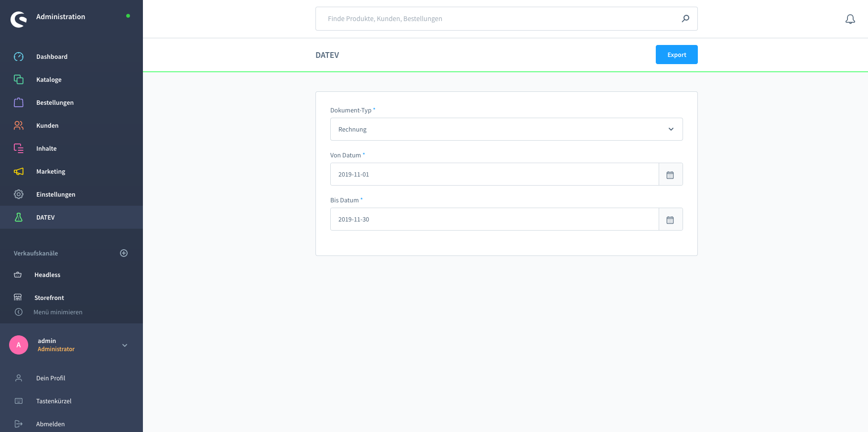Toggle the admin user menu chevron
Viewport: 868px width, 432px height.
coord(125,345)
